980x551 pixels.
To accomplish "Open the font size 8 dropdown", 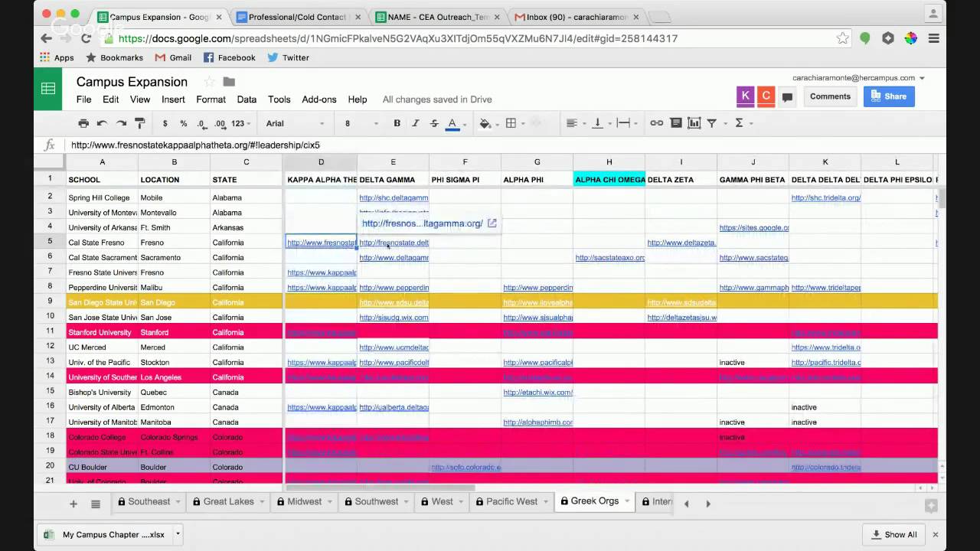I will pyautogui.click(x=361, y=123).
